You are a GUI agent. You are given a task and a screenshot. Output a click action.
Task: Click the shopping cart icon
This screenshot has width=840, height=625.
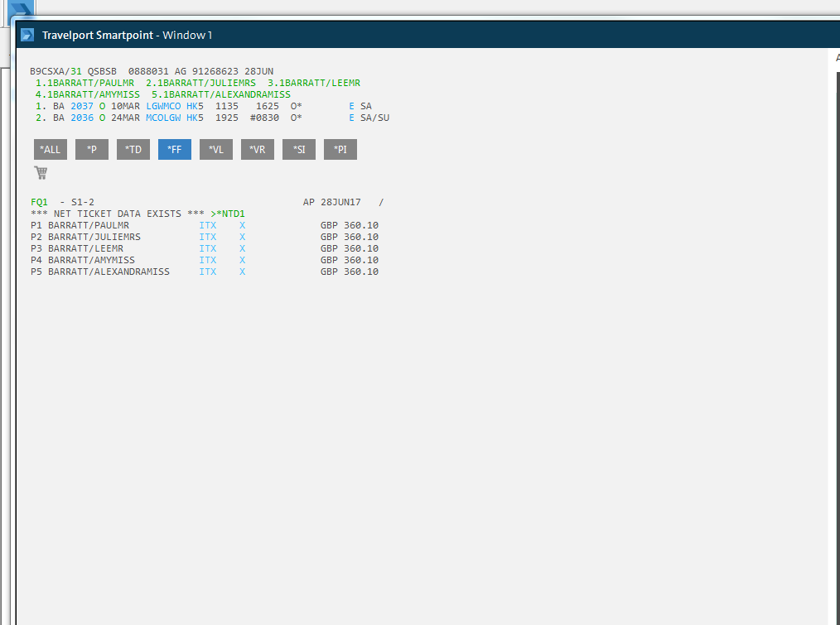[41, 172]
